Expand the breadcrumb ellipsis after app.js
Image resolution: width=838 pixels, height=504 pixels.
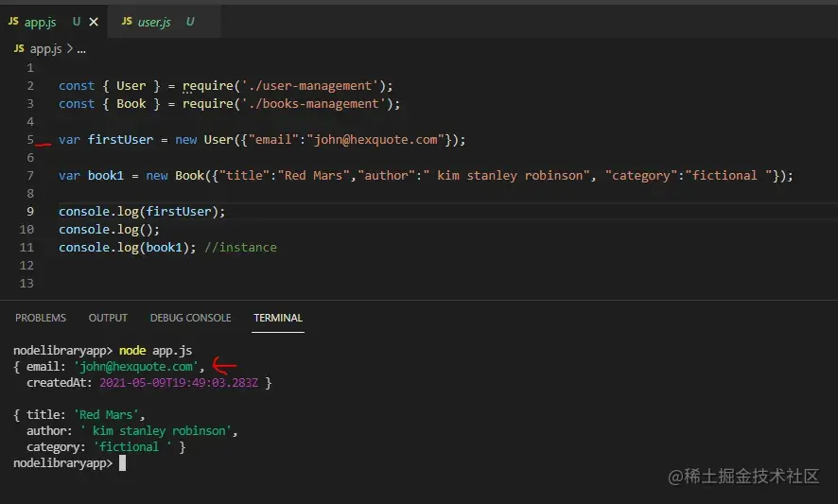[81, 50]
